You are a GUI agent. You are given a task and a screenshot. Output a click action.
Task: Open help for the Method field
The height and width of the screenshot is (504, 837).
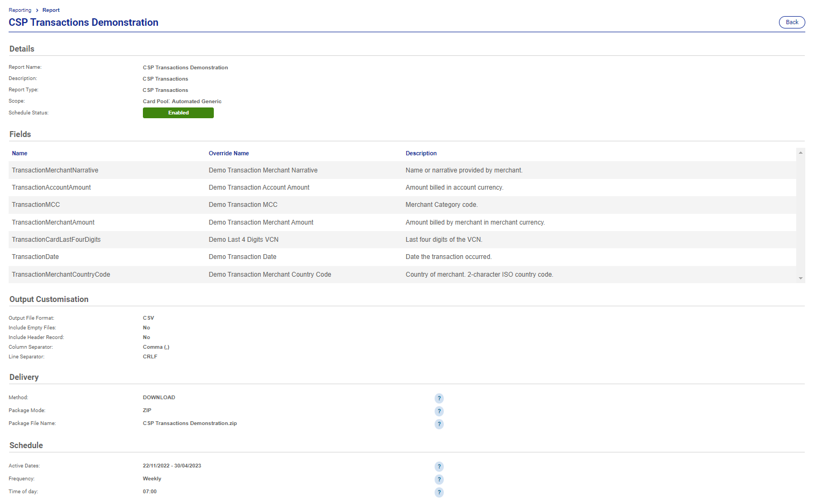click(x=439, y=398)
